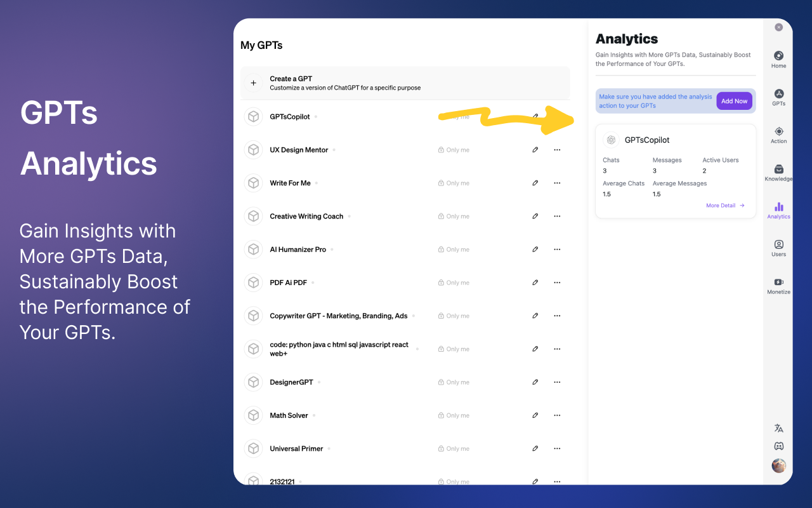Open the Discord community icon
This screenshot has width=812, height=508.
778,446
